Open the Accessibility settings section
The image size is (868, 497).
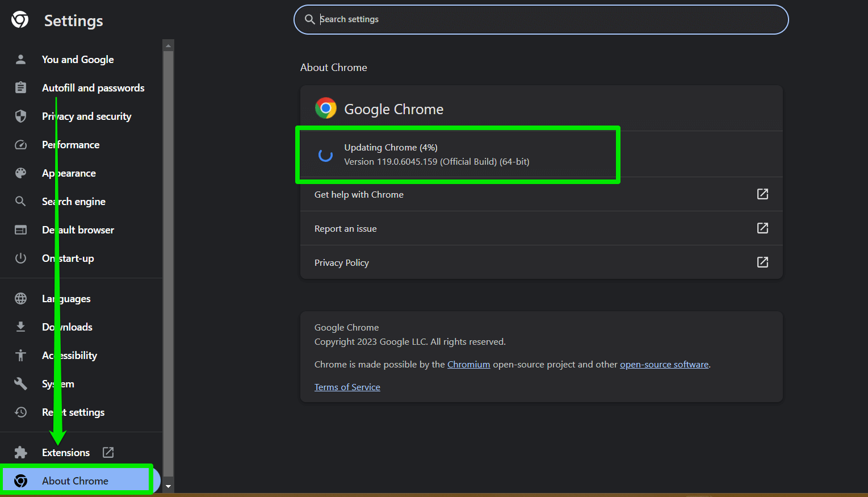tap(69, 355)
